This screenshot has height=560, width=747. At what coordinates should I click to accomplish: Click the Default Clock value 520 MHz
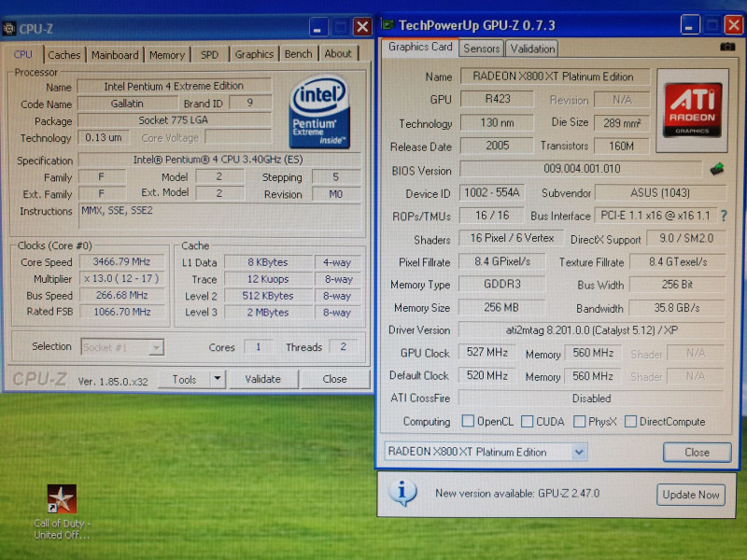point(486,376)
